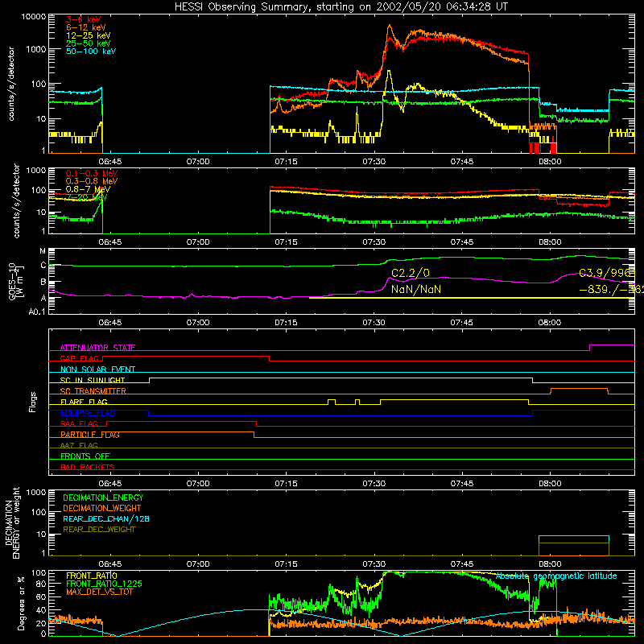Select the 12-25 keV legend label

89,35
